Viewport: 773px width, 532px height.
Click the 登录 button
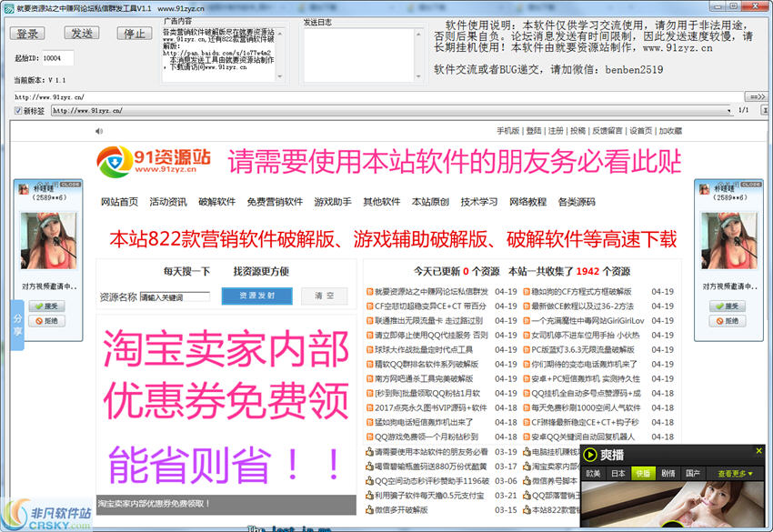tap(27, 34)
